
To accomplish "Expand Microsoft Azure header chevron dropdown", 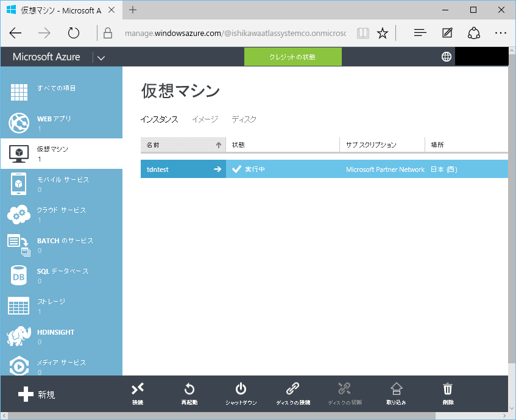I will click(x=101, y=58).
